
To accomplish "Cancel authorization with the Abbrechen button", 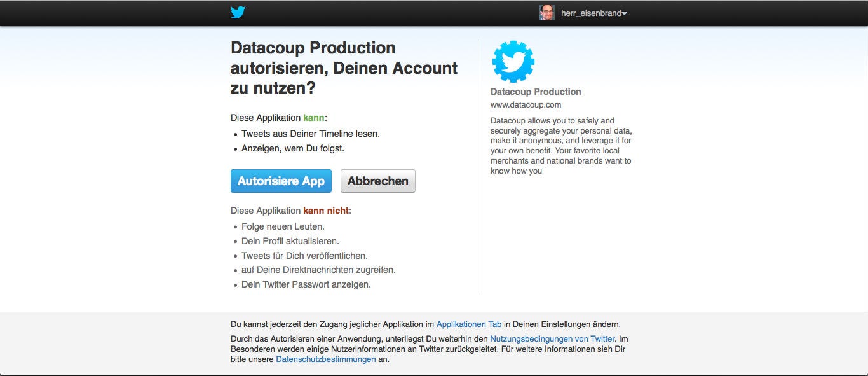I will pos(377,181).
